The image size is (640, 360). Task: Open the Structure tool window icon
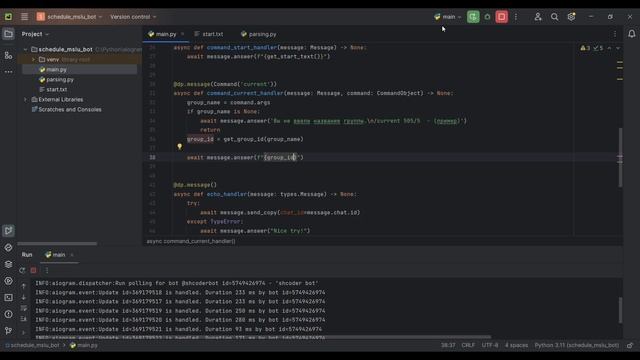(8, 55)
